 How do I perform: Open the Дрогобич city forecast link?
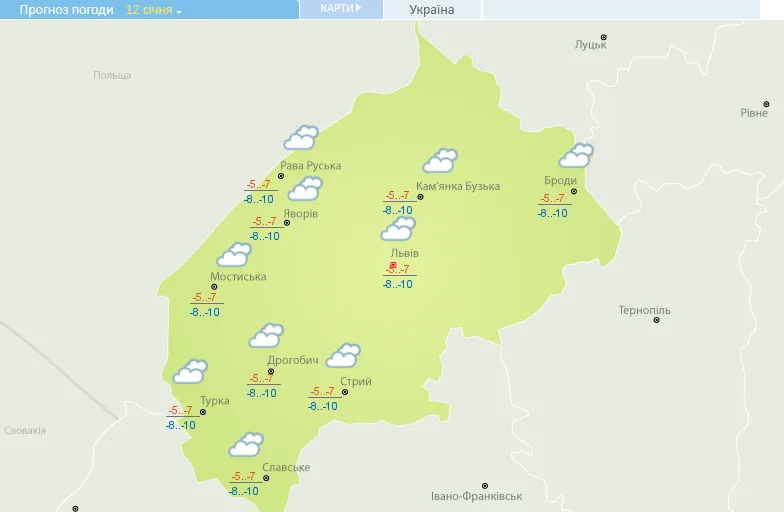coord(292,360)
